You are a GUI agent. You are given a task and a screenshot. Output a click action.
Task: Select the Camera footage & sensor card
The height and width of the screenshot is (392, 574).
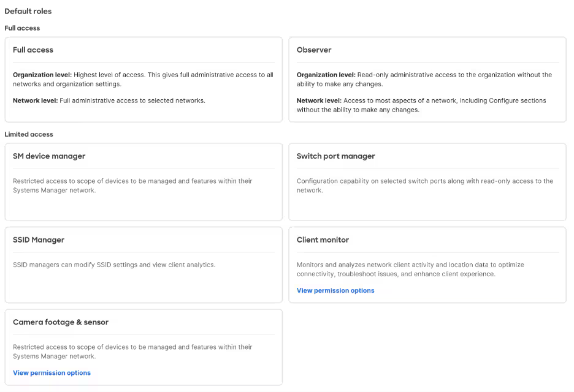143,347
